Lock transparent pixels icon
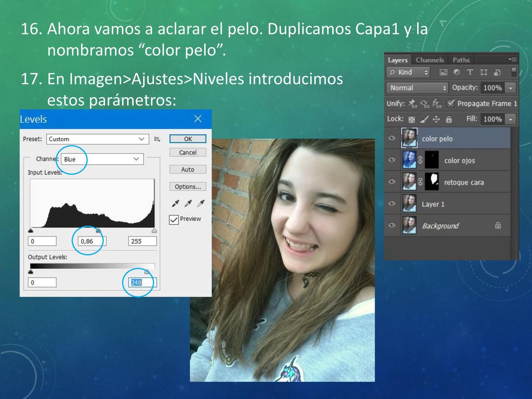Viewport: 532px width, 399px height. 411,119
